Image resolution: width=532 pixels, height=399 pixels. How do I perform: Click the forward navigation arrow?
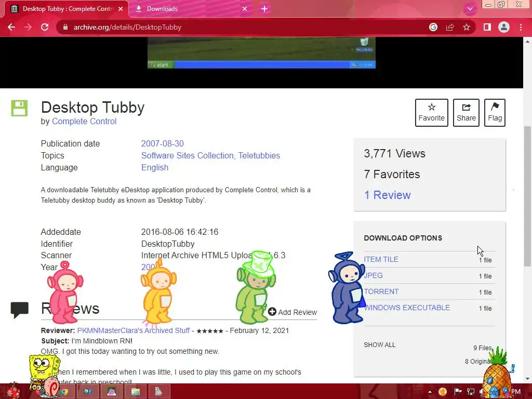(x=28, y=27)
